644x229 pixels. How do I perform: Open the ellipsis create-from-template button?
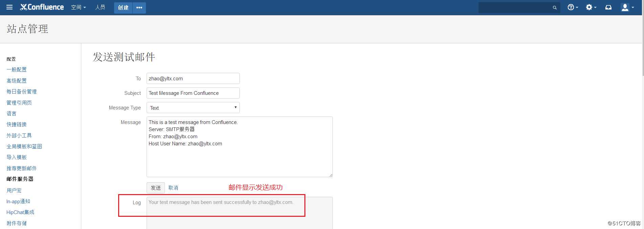(x=139, y=7)
